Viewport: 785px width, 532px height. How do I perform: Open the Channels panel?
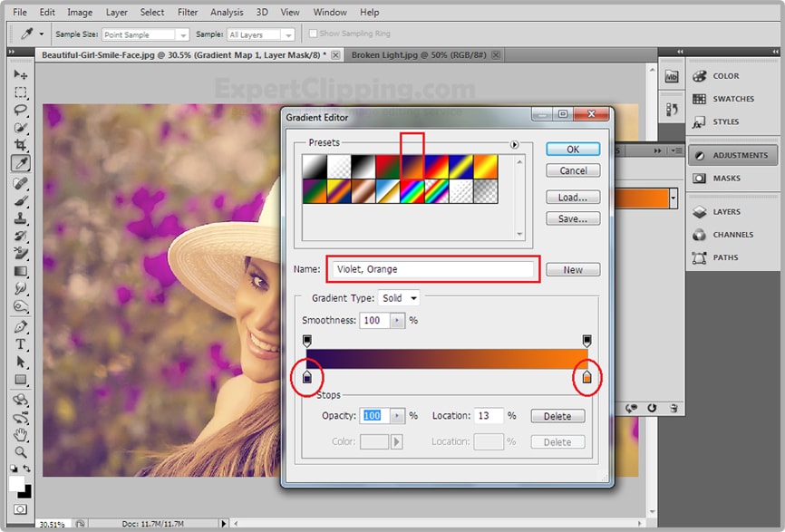pyautogui.click(x=732, y=235)
